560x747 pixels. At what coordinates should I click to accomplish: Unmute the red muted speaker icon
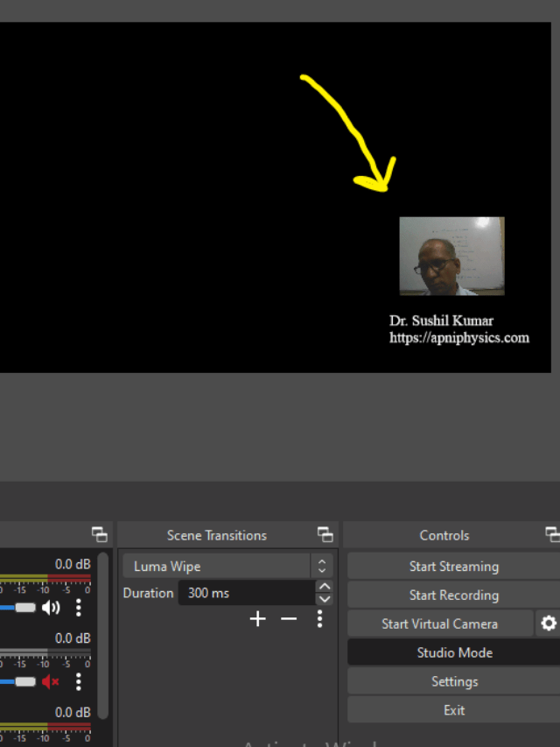51,681
